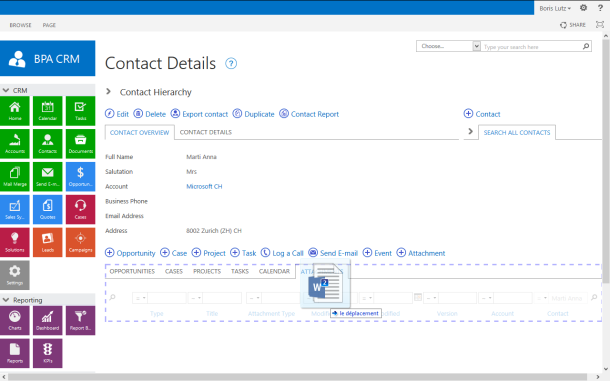Open the Accounts tile
The width and height of the screenshot is (610, 381).
15,144
